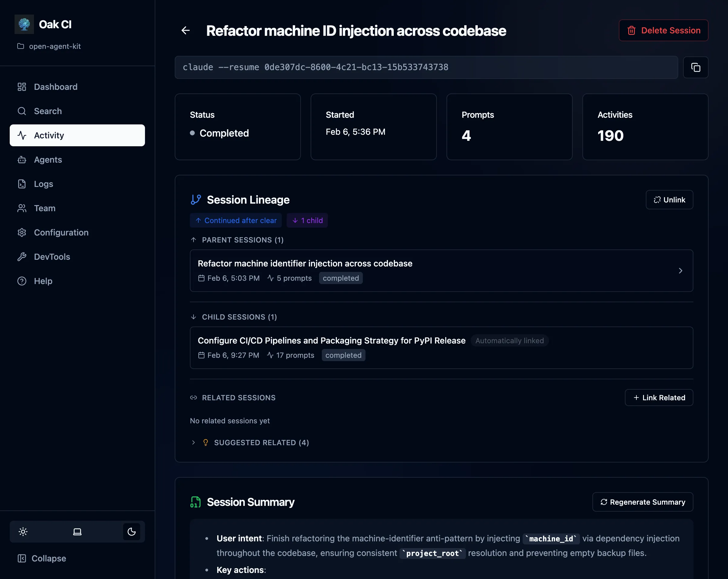The image size is (728, 579).
Task: Unlink the session lineage
Action: point(669,200)
